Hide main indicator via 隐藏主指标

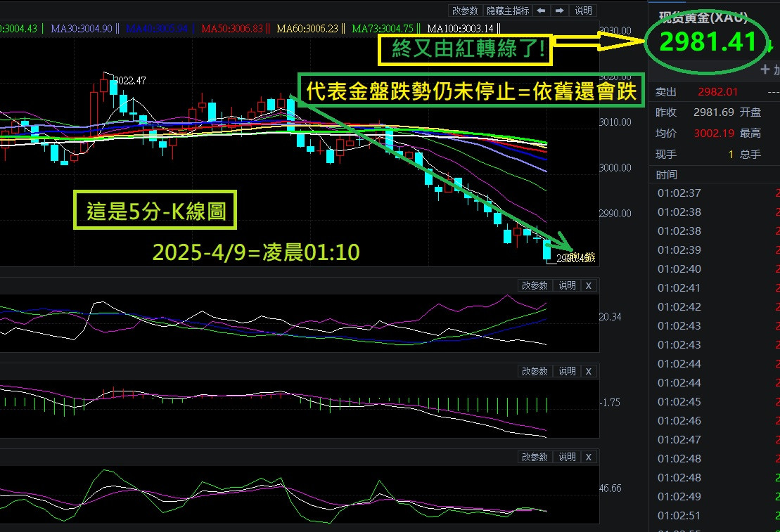pos(508,11)
